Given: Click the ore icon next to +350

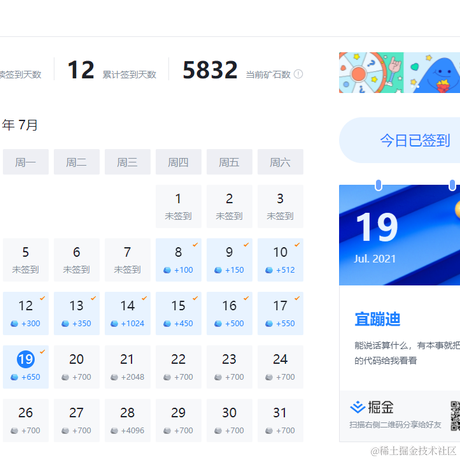Looking at the screenshot, I should pyautogui.click(x=65, y=323).
